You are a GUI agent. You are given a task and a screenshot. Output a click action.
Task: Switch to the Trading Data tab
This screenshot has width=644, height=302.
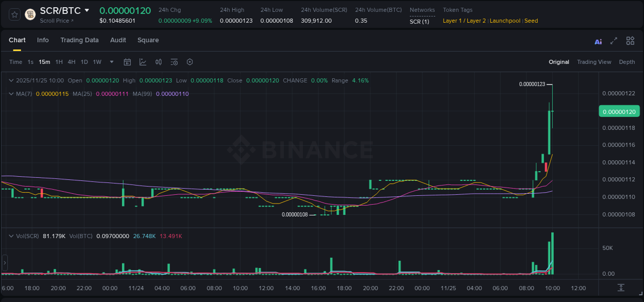[x=79, y=40]
